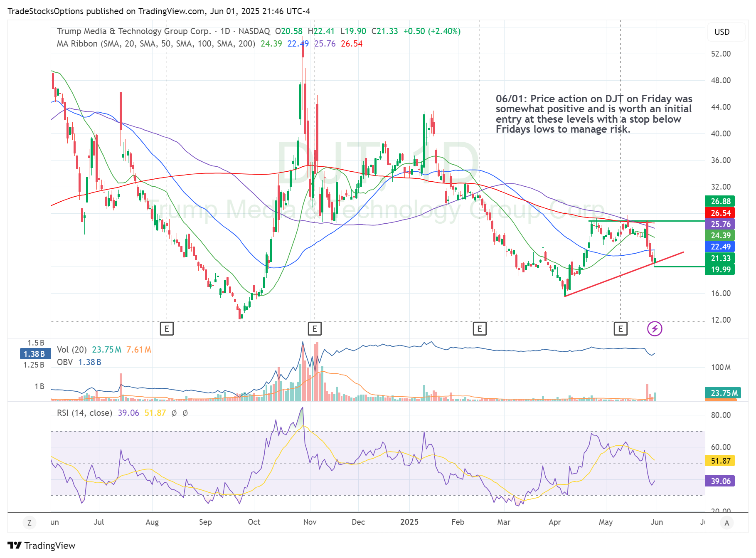Click the 52.00 price axis label
This screenshot has width=756, height=558.
coord(721,54)
